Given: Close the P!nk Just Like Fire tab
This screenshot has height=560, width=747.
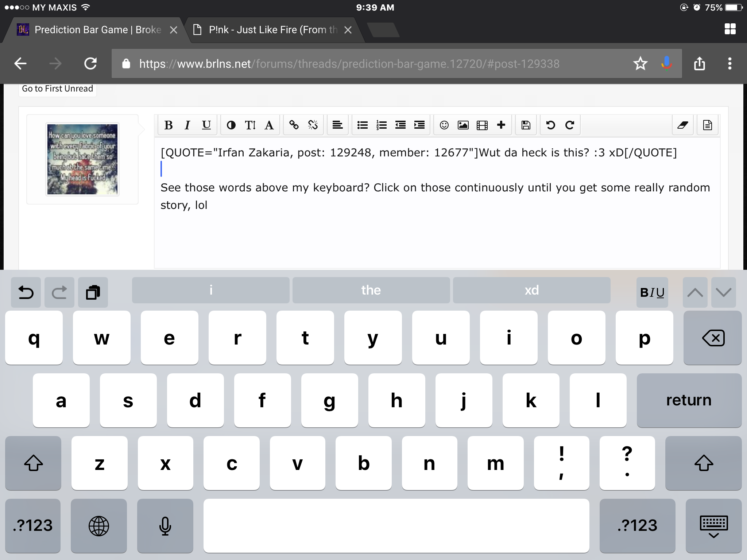Looking at the screenshot, I should pyautogui.click(x=348, y=30).
